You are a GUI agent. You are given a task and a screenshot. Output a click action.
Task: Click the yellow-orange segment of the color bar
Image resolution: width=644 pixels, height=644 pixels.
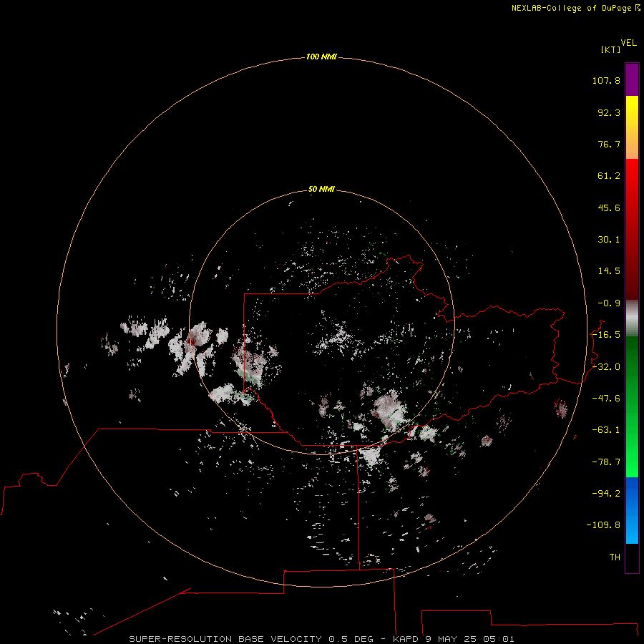pyautogui.click(x=632, y=127)
